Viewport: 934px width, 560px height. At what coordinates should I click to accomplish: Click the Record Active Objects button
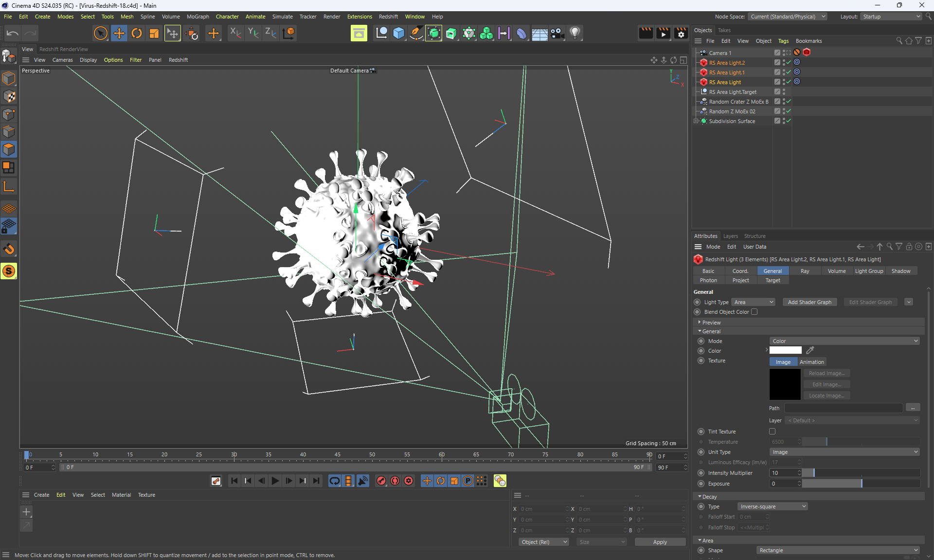pos(381,481)
